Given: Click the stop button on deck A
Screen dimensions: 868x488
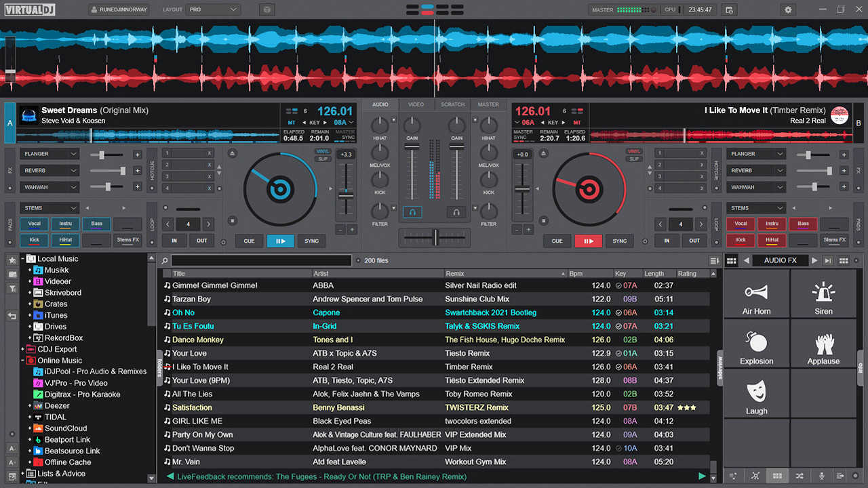Looking at the screenshot, I should [233, 221].
